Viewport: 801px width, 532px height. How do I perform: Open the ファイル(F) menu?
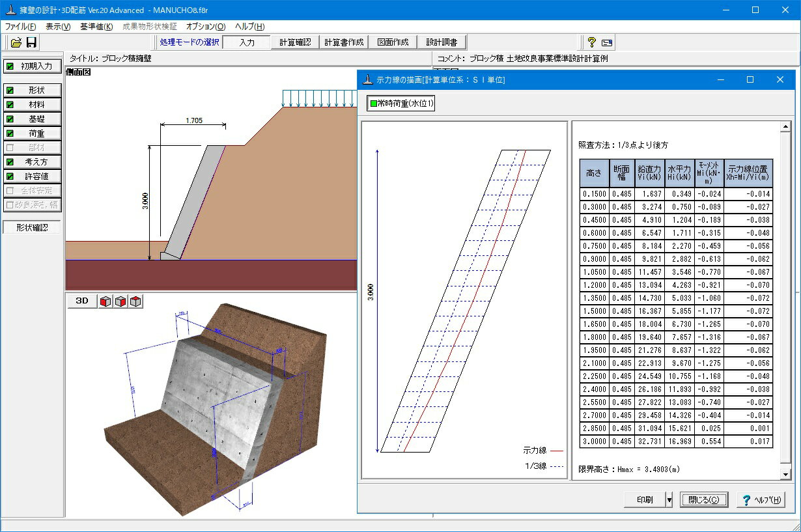coord(20,27)
